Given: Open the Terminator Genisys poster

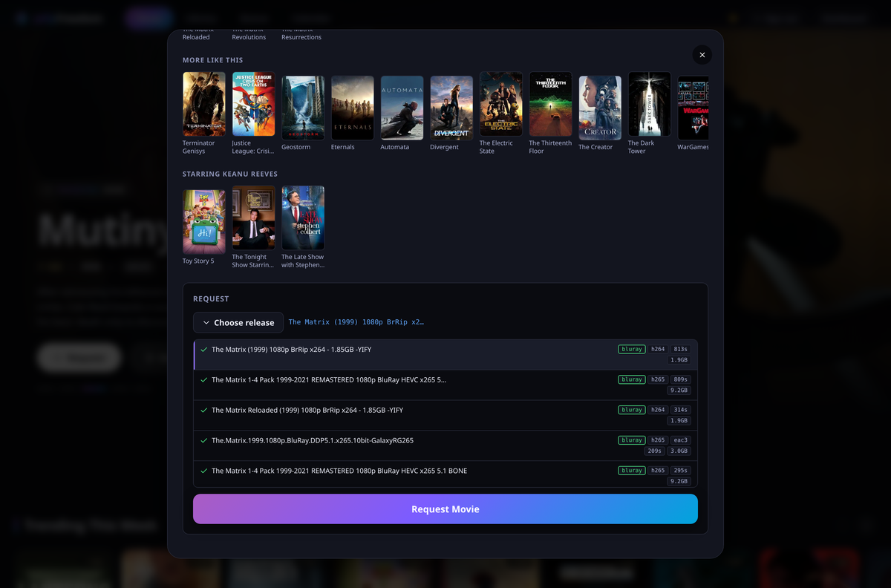Looking at the screenshot, I should 204,105.
